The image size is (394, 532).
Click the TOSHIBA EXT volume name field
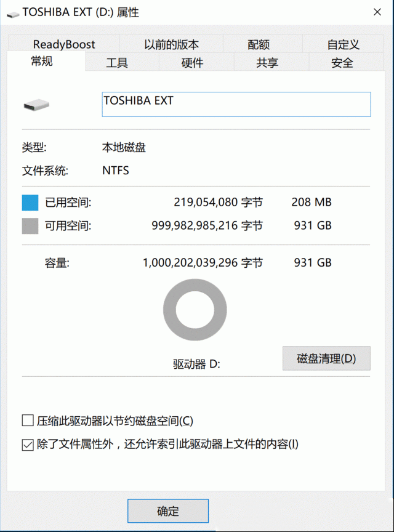coord(236,105)
